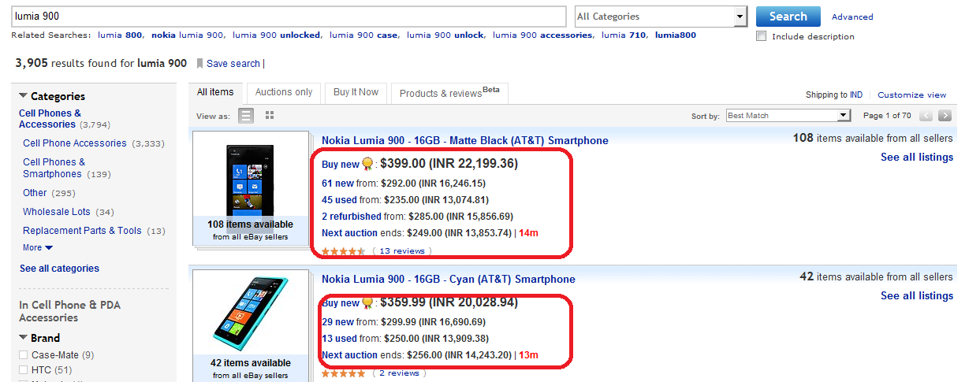The height and width of the screenshot is (382, 980).
Task: Click related search lumia 900 unlocked
Action: [x=276, y=35]
